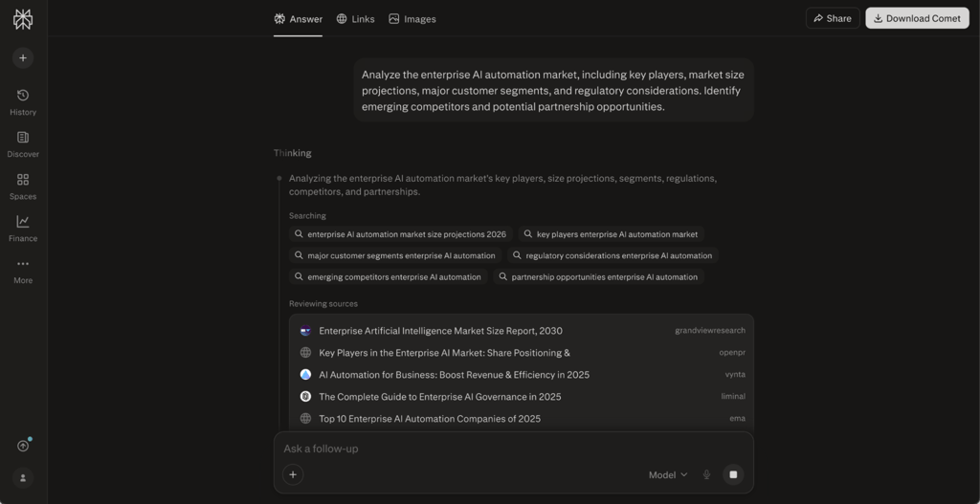The image size is (980, 504).
Task: Click the globe icon beside Key Players source
Action: pyautogui.click(x=305, y=353)
